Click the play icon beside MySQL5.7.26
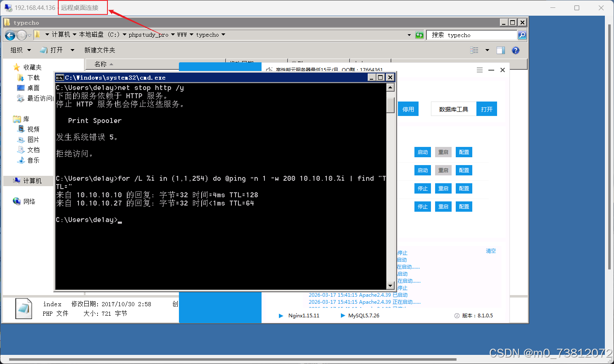 point(343,316)
